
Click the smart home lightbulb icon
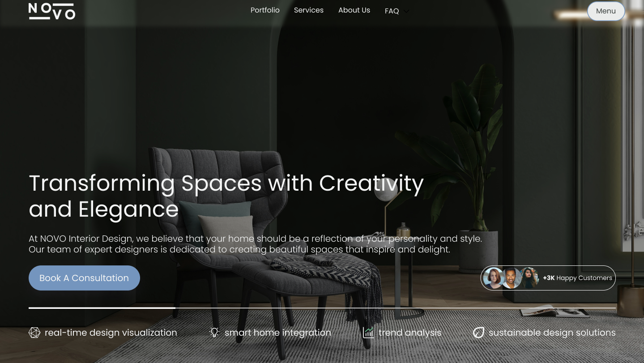[x=214, y=333]
